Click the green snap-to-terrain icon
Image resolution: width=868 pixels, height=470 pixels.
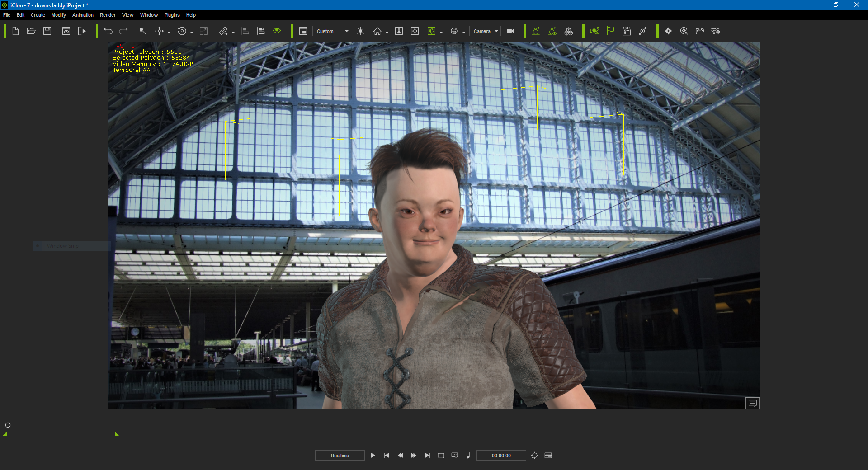tap(594, 31)
